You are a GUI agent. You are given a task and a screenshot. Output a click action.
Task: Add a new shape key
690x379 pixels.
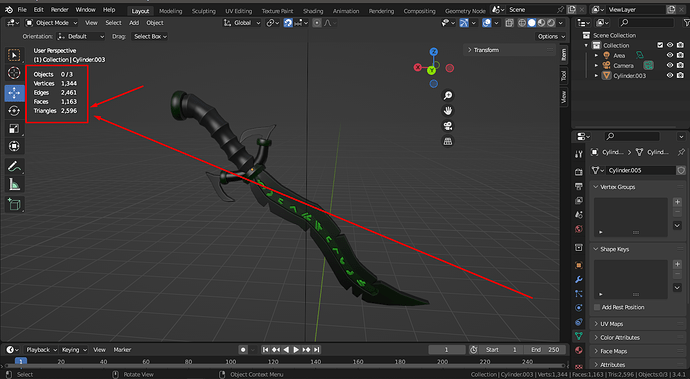[x=677, y=264]
